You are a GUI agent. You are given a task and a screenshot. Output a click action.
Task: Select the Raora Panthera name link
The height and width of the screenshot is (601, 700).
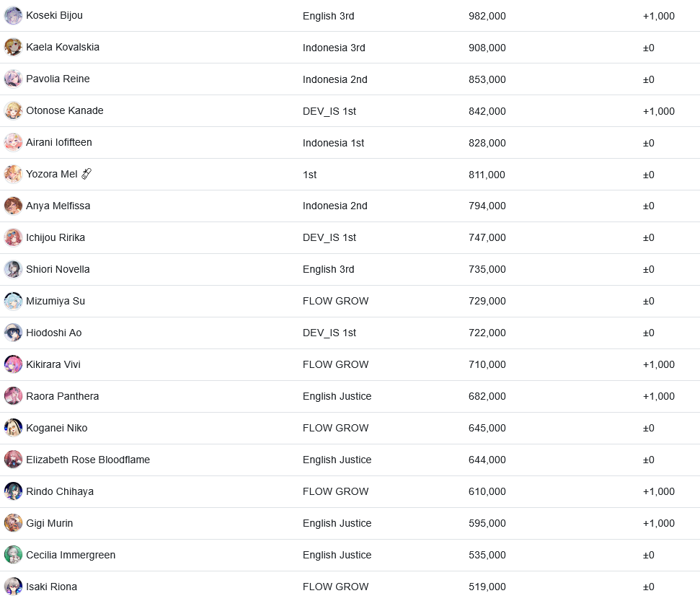[63, 396]
